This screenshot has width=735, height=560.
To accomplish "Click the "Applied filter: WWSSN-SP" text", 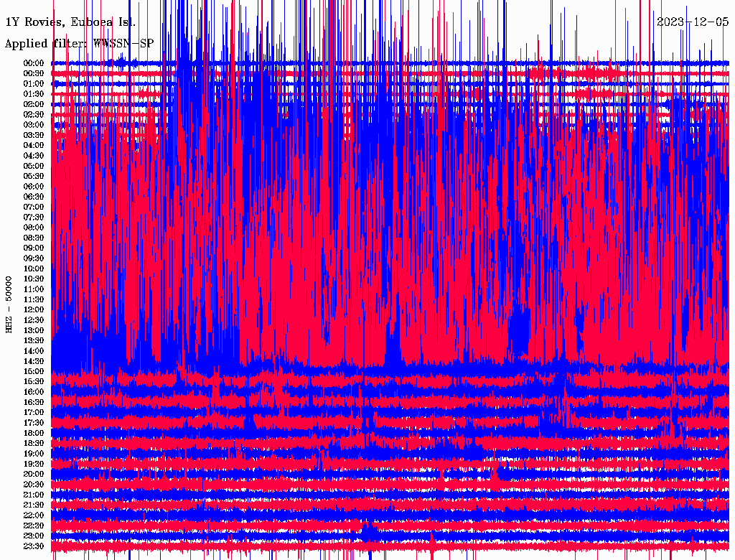I will [79, 43].
